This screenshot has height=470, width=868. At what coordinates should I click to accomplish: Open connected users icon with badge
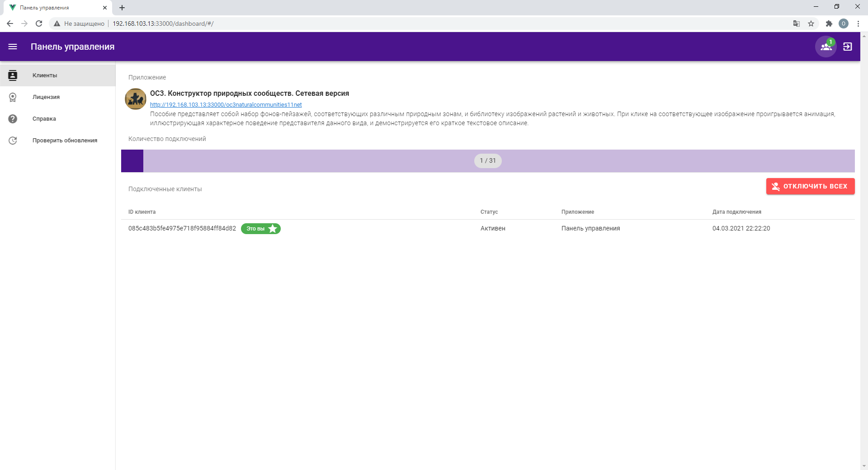(x=826, y=47)
